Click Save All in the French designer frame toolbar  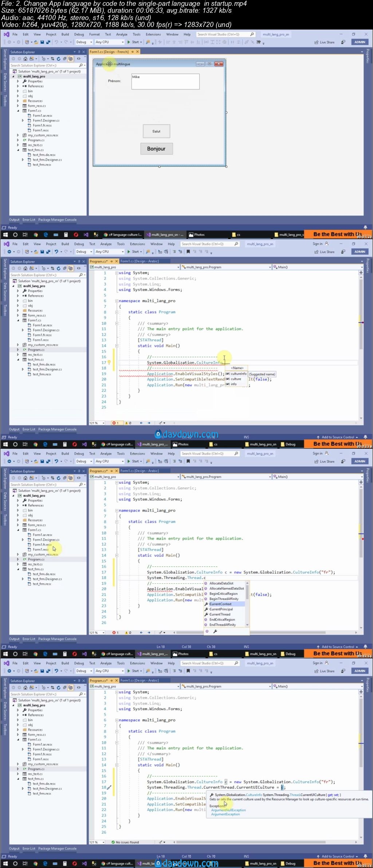point(47,42)
